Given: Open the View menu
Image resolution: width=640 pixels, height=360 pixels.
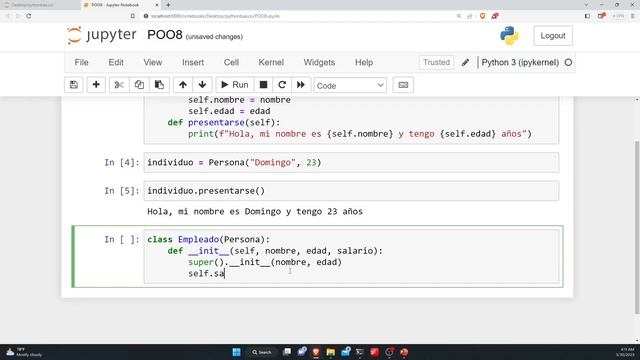Looking at the screenshot, I should click(153, 62).
